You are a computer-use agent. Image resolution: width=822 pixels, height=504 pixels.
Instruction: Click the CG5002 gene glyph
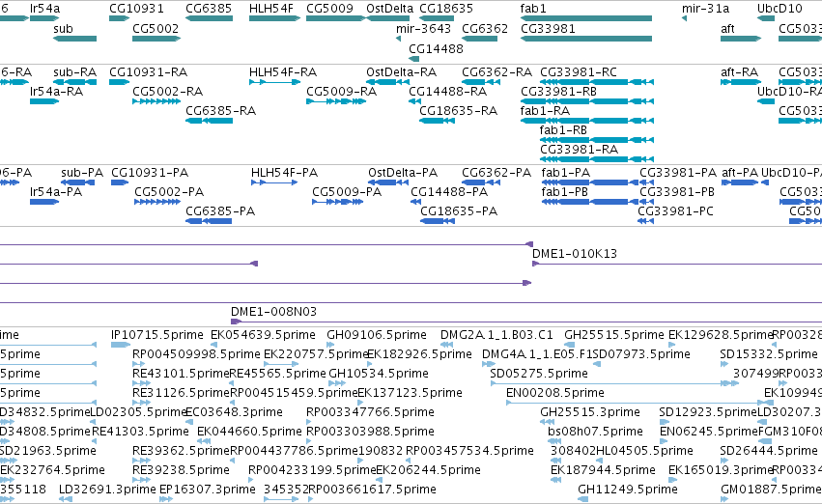pos(156,39)
